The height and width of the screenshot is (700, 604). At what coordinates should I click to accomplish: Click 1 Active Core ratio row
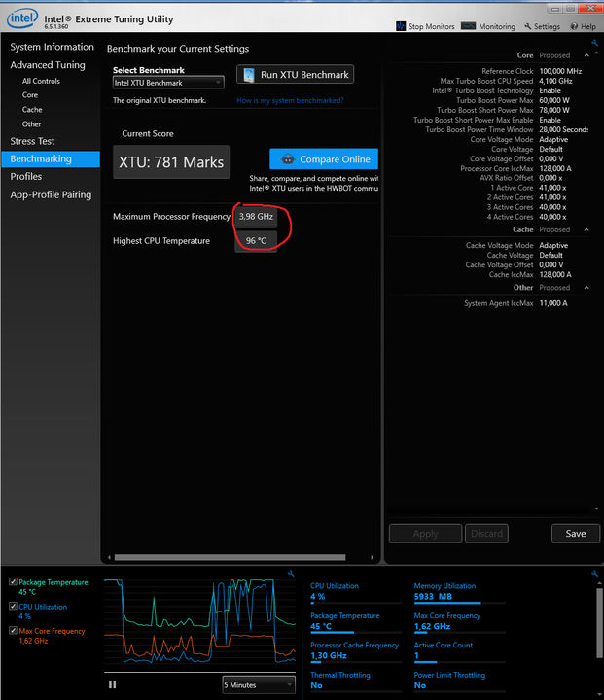[528, 188]
